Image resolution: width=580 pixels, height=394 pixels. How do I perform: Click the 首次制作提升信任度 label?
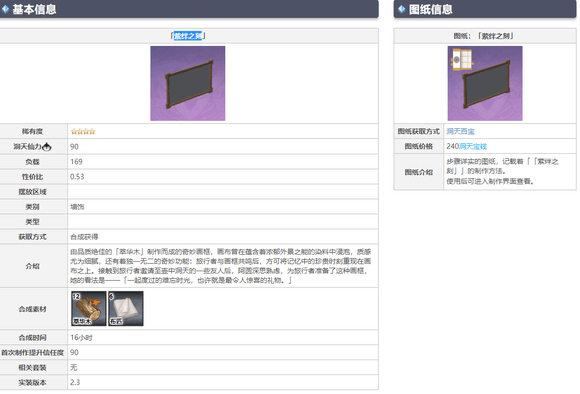33,353
